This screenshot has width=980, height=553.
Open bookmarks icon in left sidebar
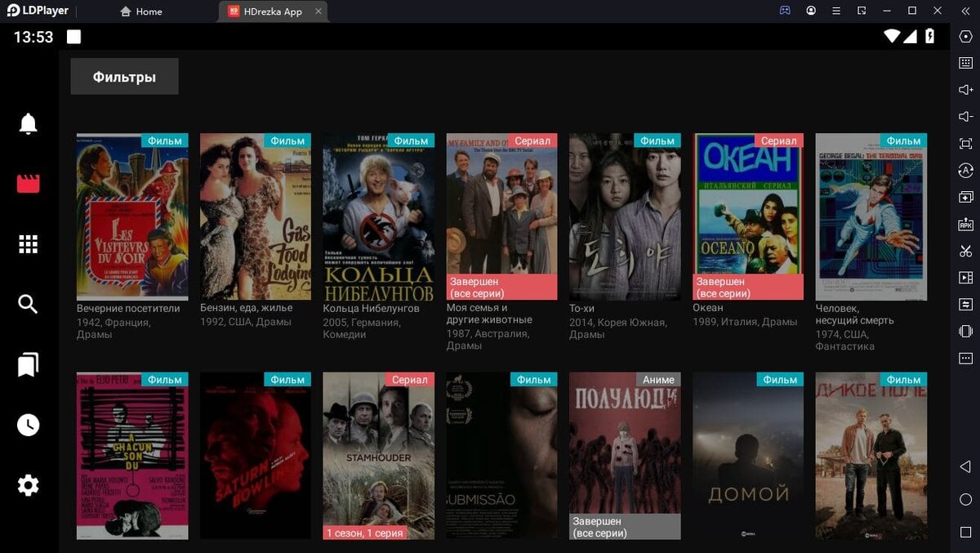coord(29,364)
